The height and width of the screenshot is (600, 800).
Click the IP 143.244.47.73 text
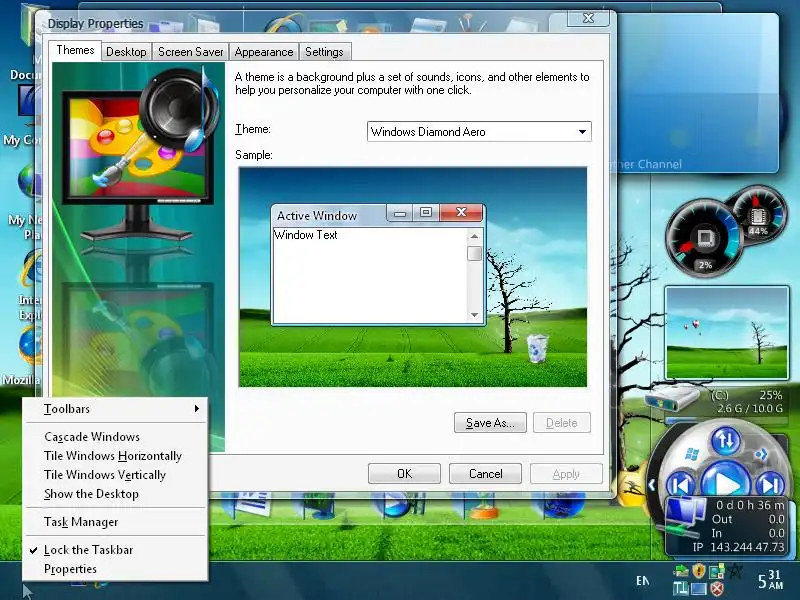click(738, 547)
